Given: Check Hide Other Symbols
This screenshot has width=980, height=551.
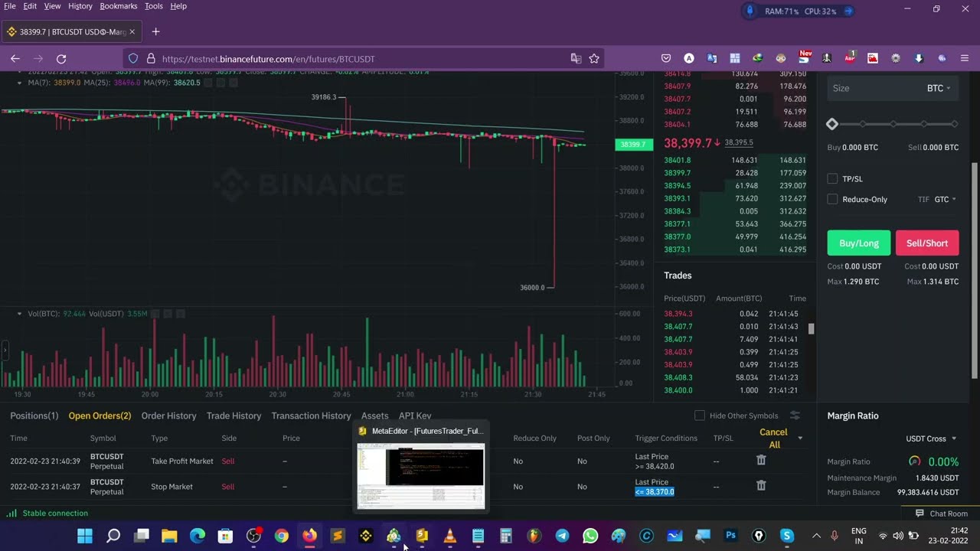Looking at the screenshot, I should [x=699, y=416].
